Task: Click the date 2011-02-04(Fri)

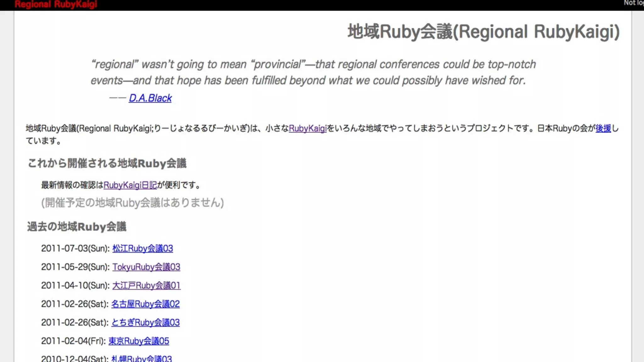Action: (x=73, y=341)
